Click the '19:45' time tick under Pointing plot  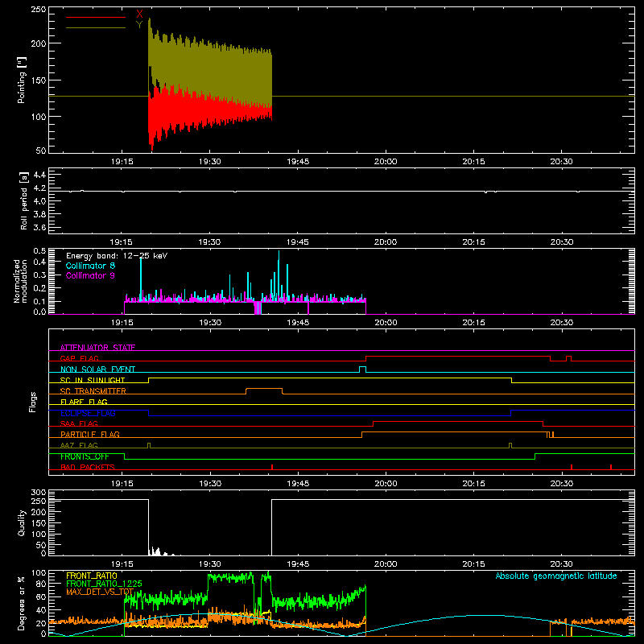298,162
